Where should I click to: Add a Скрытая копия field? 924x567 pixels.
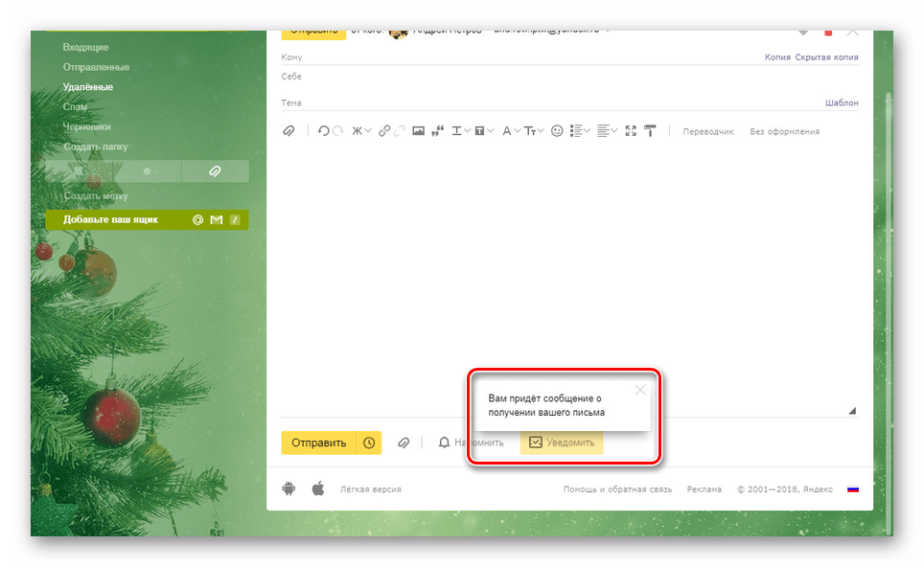[x=826, y=57]
